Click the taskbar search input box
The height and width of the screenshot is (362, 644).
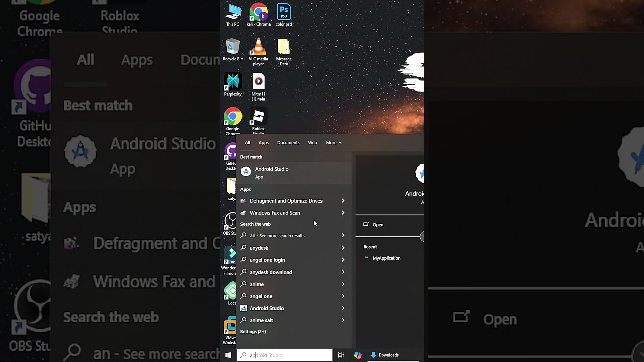point(284,355)
